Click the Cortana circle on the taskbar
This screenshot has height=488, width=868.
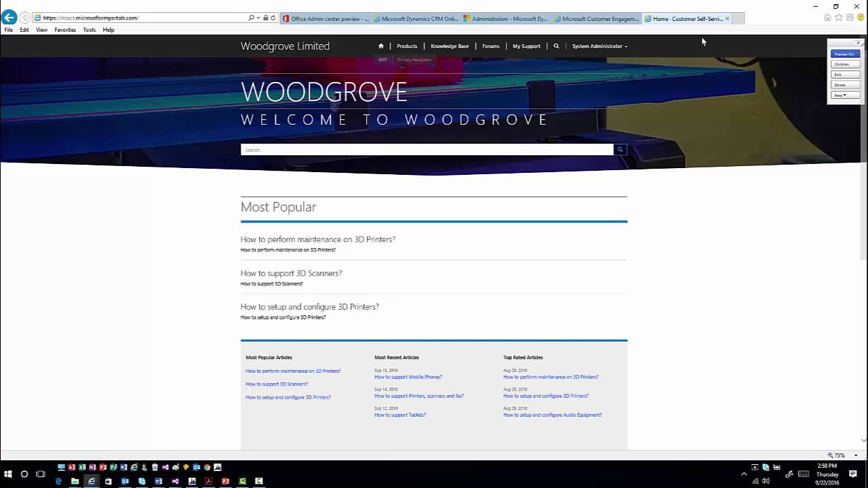pos(24,474)
